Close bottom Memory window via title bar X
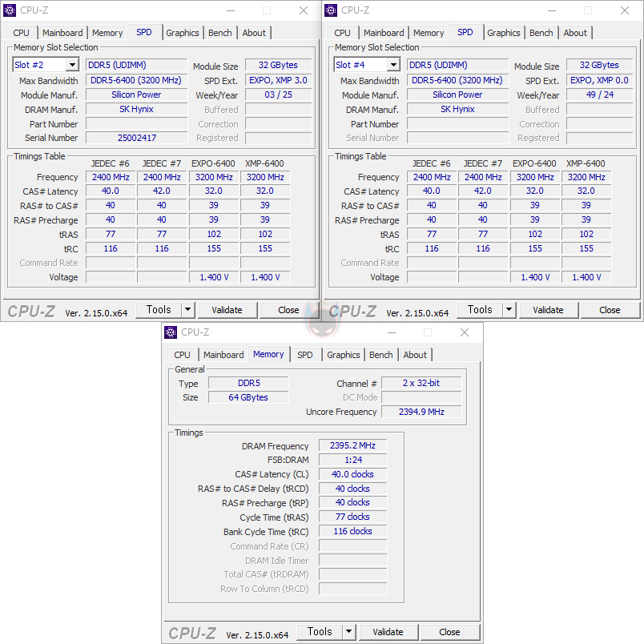644x644 pixels. [465, 332]
